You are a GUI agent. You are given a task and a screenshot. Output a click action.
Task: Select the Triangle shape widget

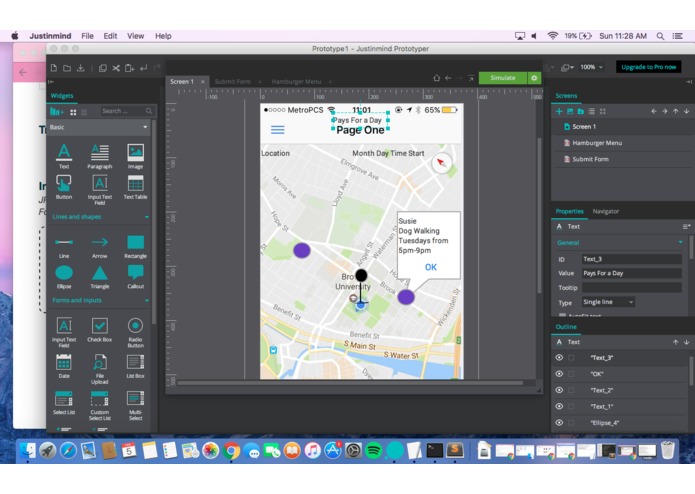(x=99, y=277)
